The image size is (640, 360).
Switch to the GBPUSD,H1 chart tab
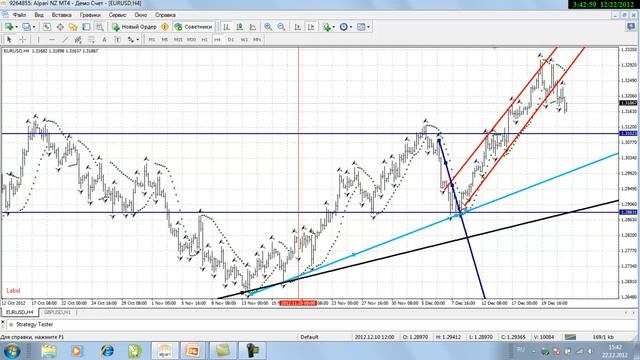point(57,312)
